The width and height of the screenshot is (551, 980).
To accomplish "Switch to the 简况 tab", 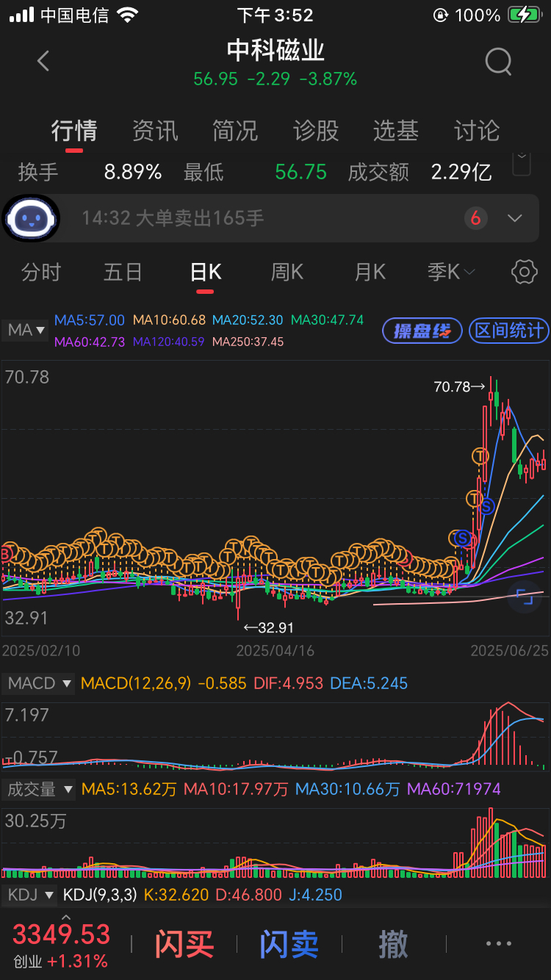I will [235, 131].
